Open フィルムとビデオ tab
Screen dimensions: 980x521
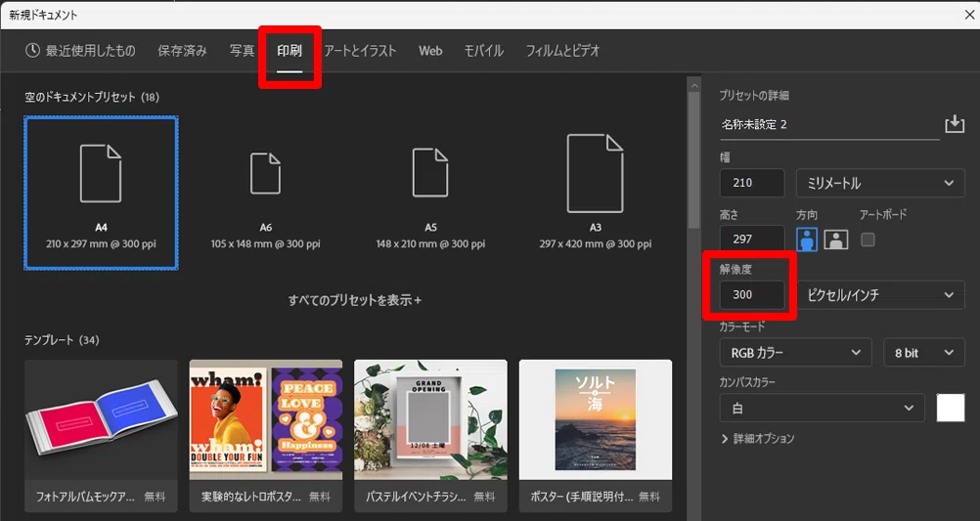pos(562,51)
